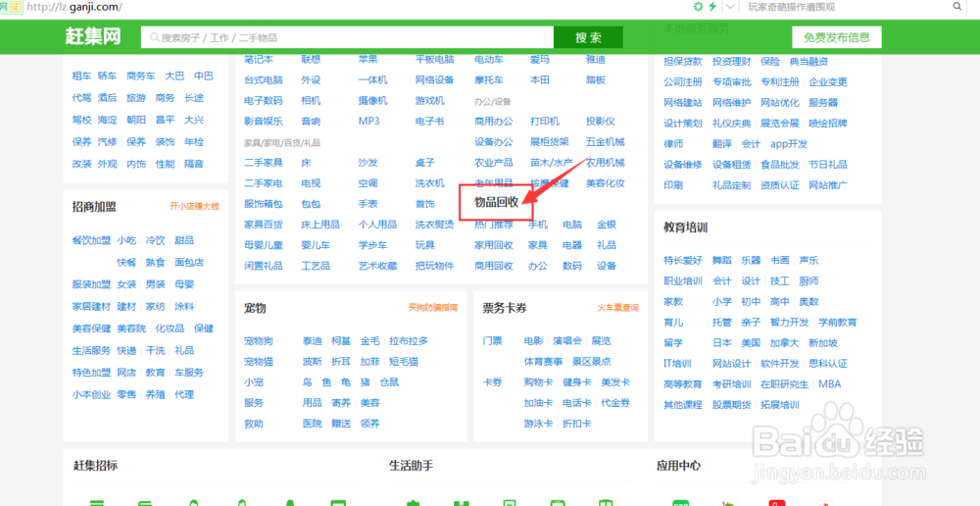Open the 物品回收 category heading

coord(496,202)
